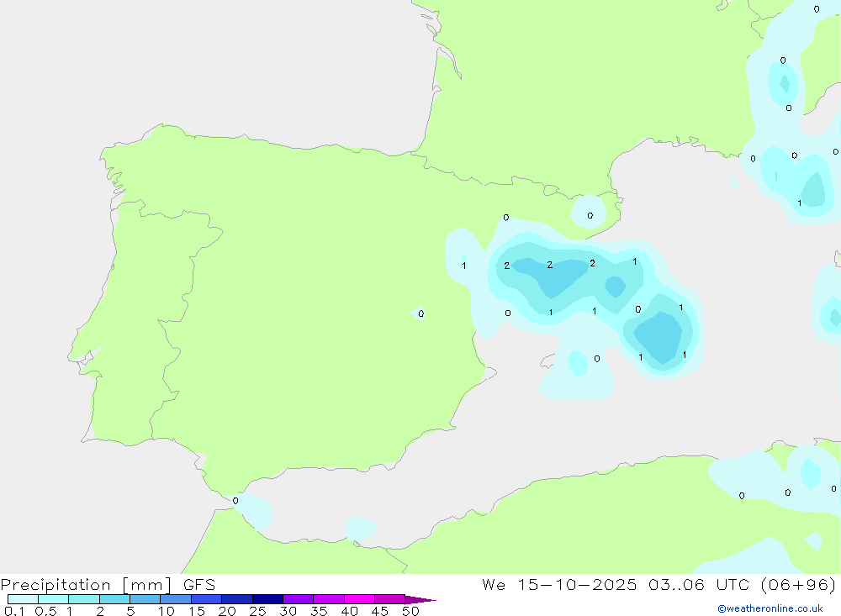Click the '25' legend scale label
Screen dimensions: 841x616
coord(257,611)
